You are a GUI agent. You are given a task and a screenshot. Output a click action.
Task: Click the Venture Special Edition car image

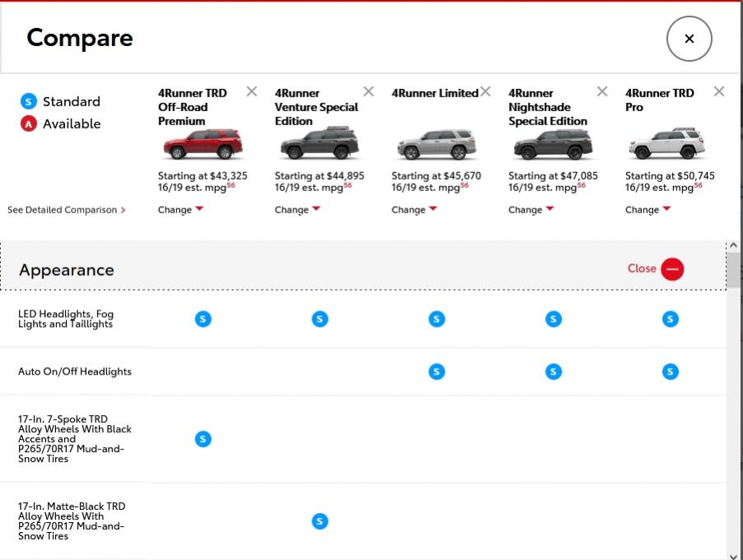click(320, 142)
